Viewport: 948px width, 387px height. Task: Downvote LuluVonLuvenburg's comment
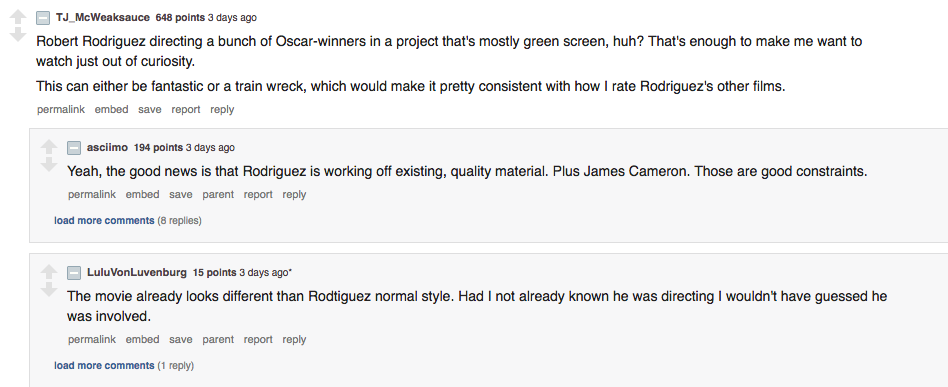pyautogui.click(x=48, y=290)
